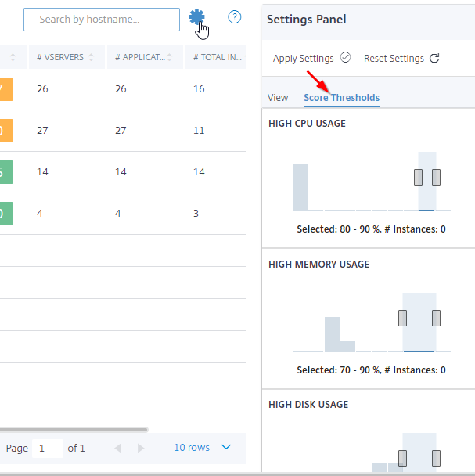
Task: Open help via question mark icon
Action: pos(234,17)
